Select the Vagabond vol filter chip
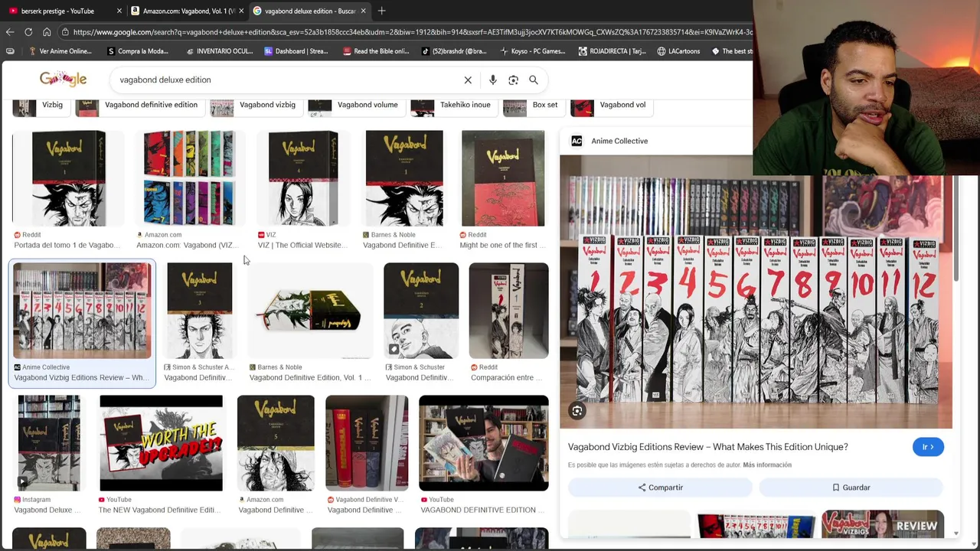 point(610,106)
